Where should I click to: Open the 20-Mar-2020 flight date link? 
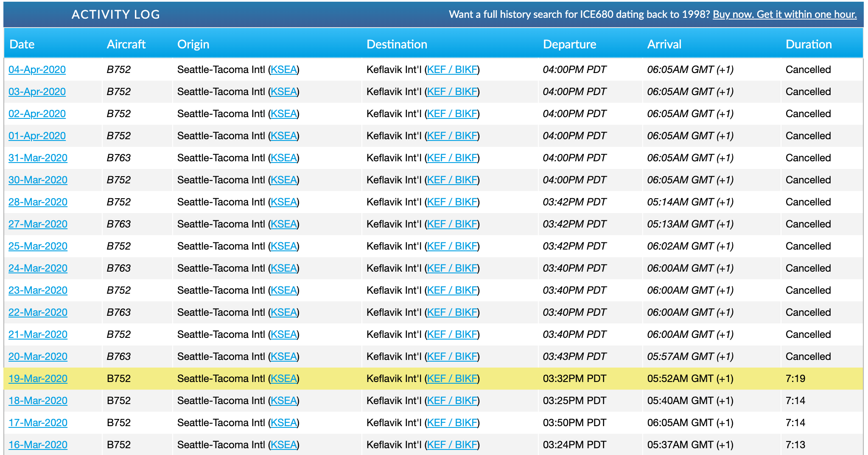38,357
